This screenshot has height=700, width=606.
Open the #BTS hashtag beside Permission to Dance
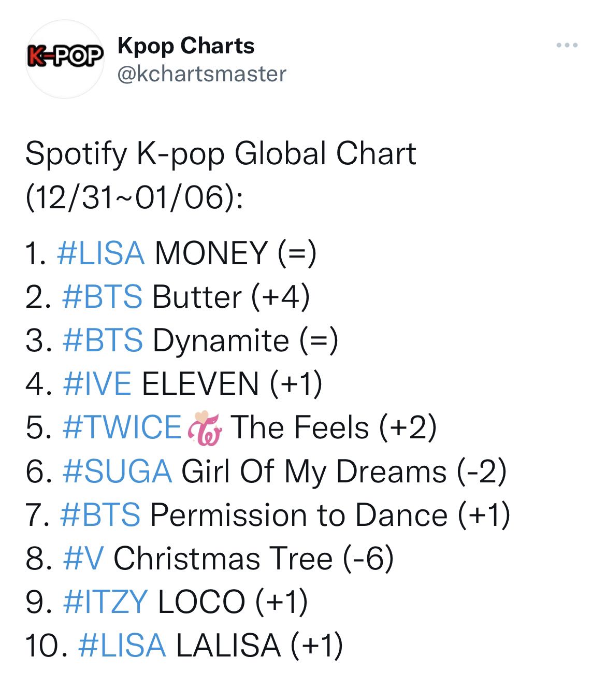point(100,515)
